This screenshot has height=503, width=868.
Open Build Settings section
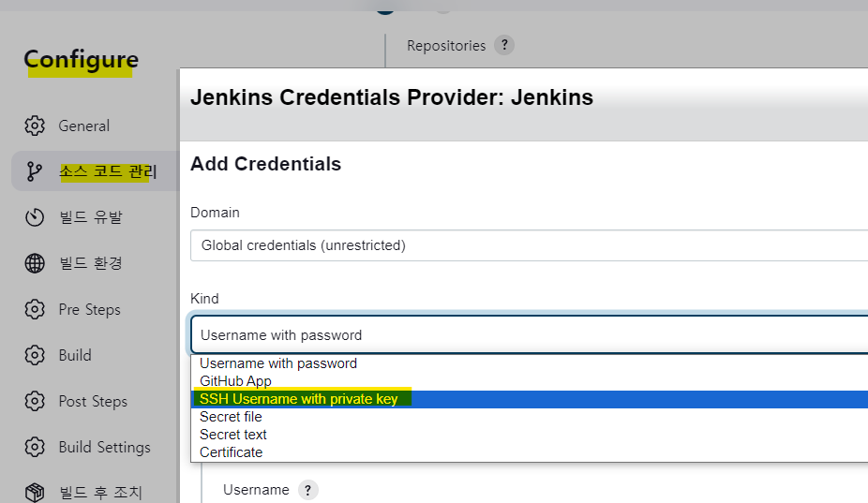coord(105,447)
